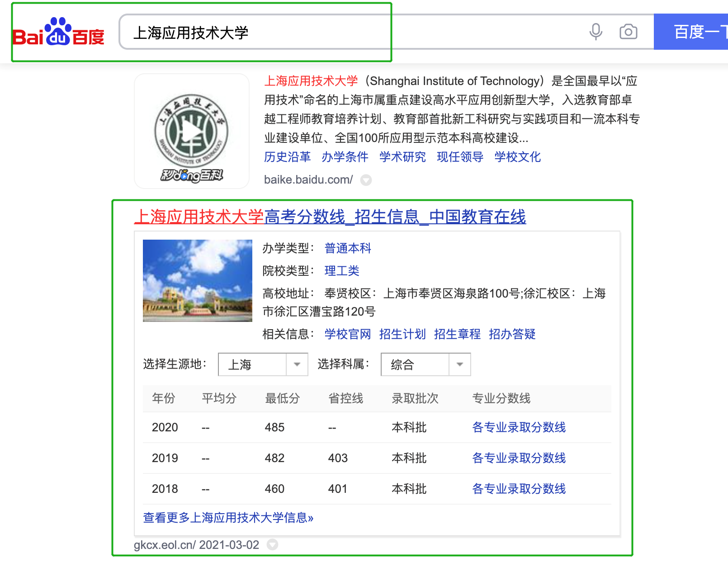This screenshot has width=728, height=567.
Task: Click the 专业分数线 column header
Action: click(501, 398)
